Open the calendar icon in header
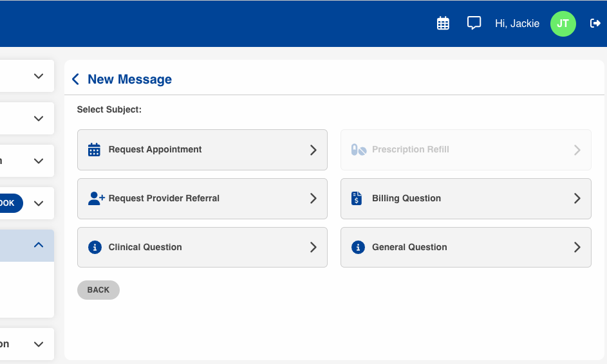 coord(443,23)
